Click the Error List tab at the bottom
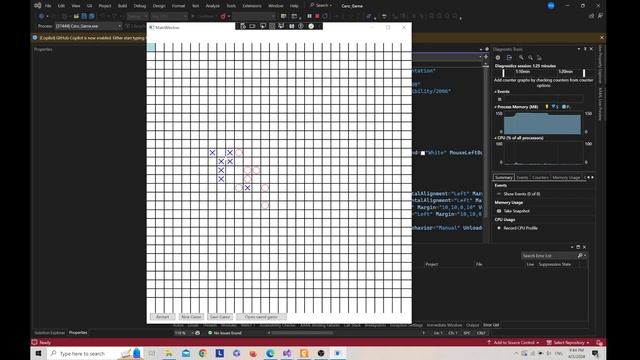The image size is (640, 360). (x=491, y=325)
